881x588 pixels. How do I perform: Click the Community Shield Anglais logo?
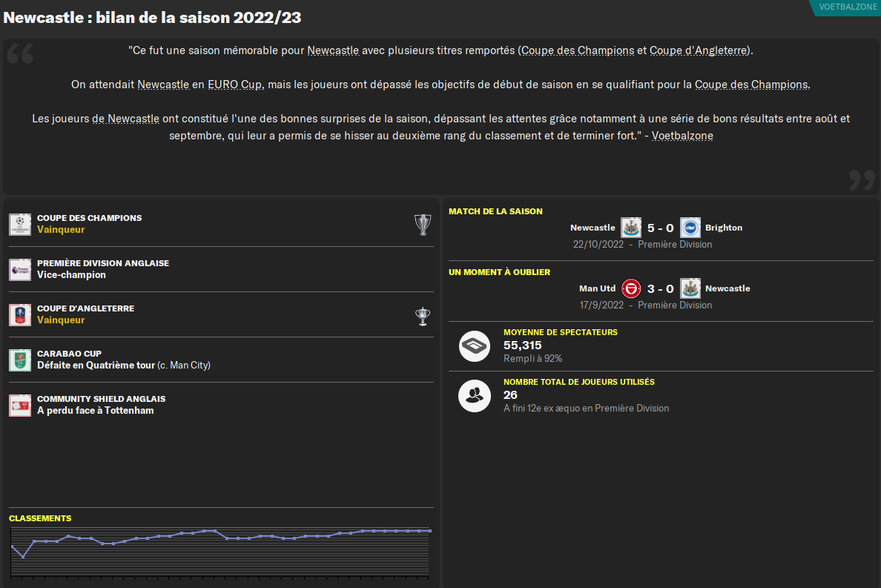[20, 406]
